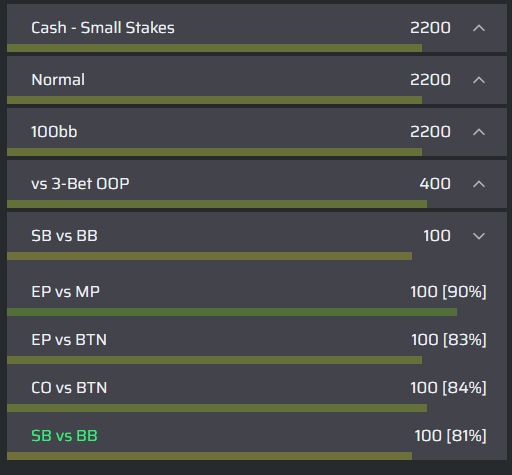Click the 100 [81%] score text
This screenshot has height=475, width=512.
coord(450,436)
